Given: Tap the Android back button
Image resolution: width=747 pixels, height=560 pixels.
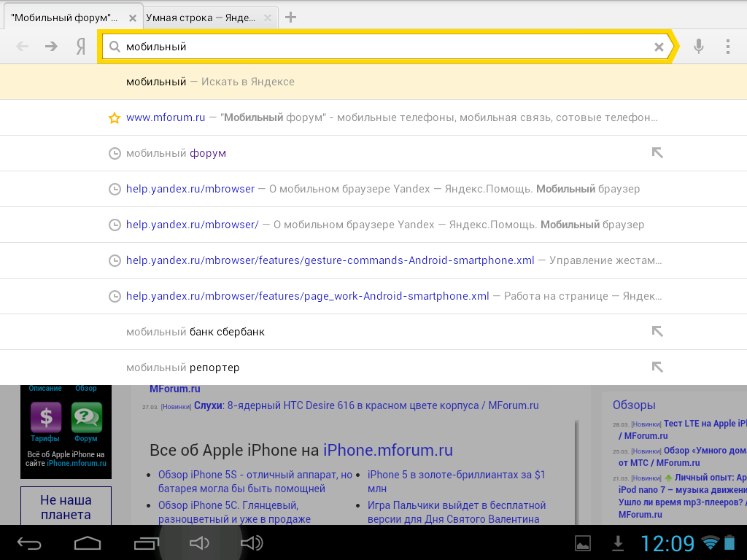Looking at the screenshot, I should tap(29, 542).
